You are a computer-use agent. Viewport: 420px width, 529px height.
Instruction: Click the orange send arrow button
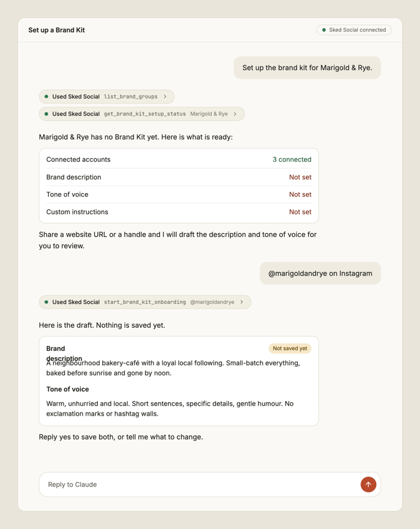pyautogui.click(x=368, y=484)
